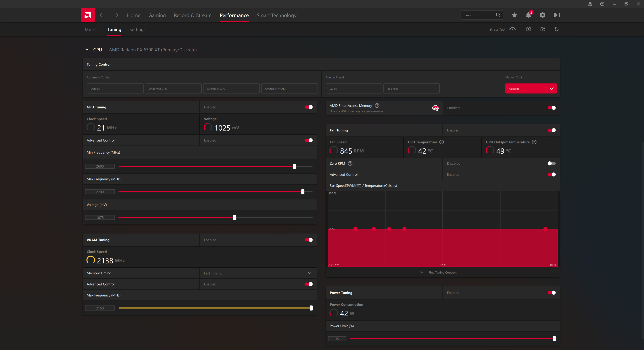The height and width of the screenshot is (350, 644).
Task: Enable Zero RPM switch
Action: point(551,163)
